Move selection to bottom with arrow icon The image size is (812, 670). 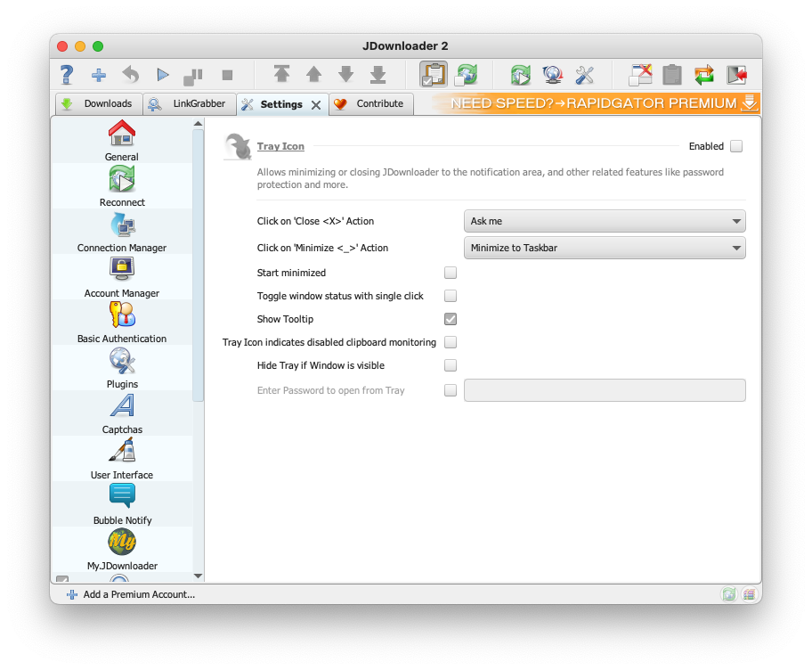tap(378, 74)
